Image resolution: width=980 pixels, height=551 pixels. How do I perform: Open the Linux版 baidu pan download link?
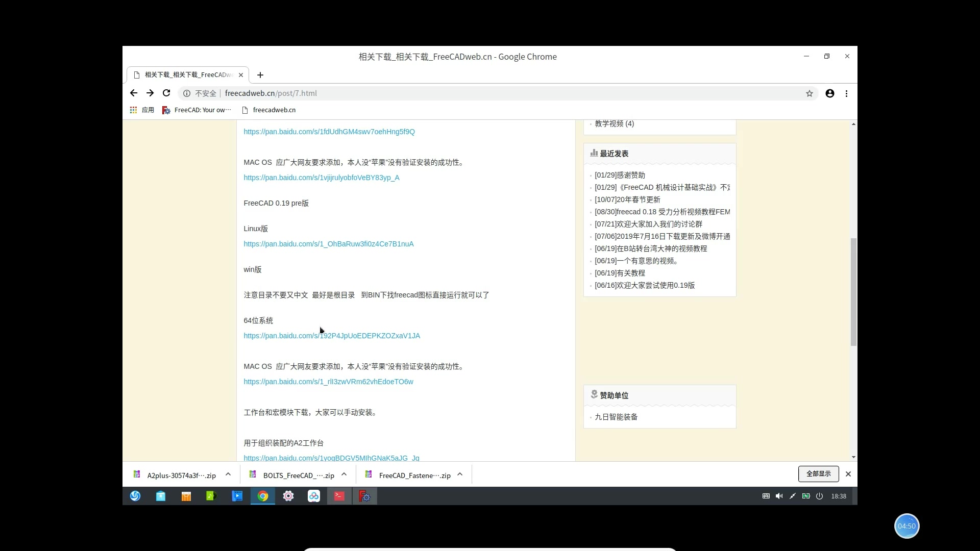[x=329, y=244]
